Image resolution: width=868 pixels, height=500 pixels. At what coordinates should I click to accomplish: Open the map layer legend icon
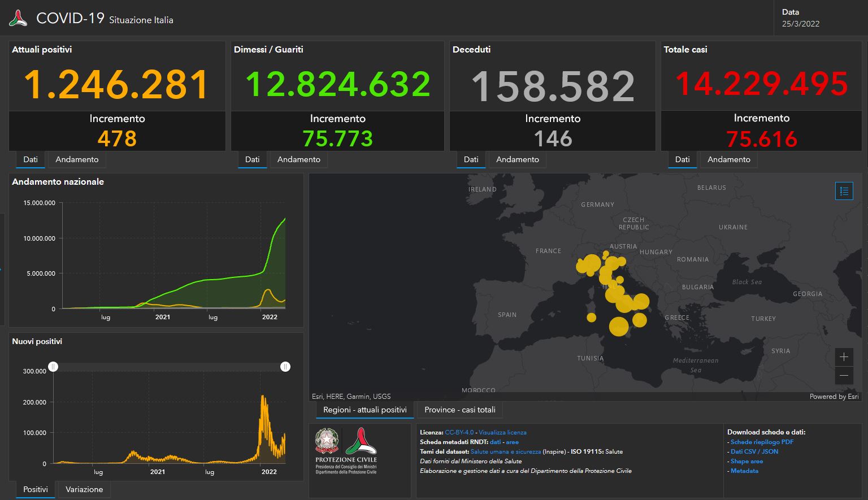coord(844,191)
